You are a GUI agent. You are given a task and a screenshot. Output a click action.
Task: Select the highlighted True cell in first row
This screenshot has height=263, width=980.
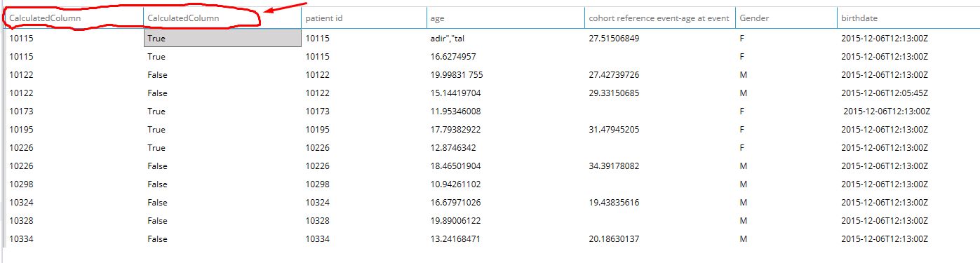(x=223, y=39)
